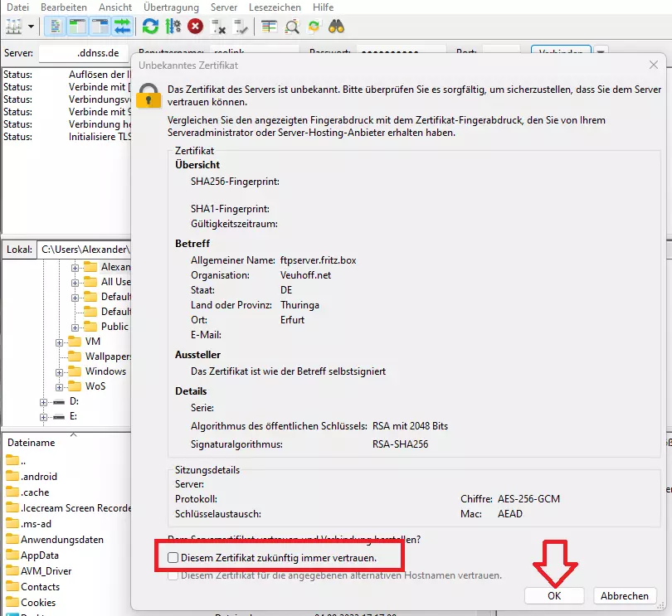The height and width of the screenshot is (616, 672).
Task: Open the Site Manager
Action: click(12, 26)
